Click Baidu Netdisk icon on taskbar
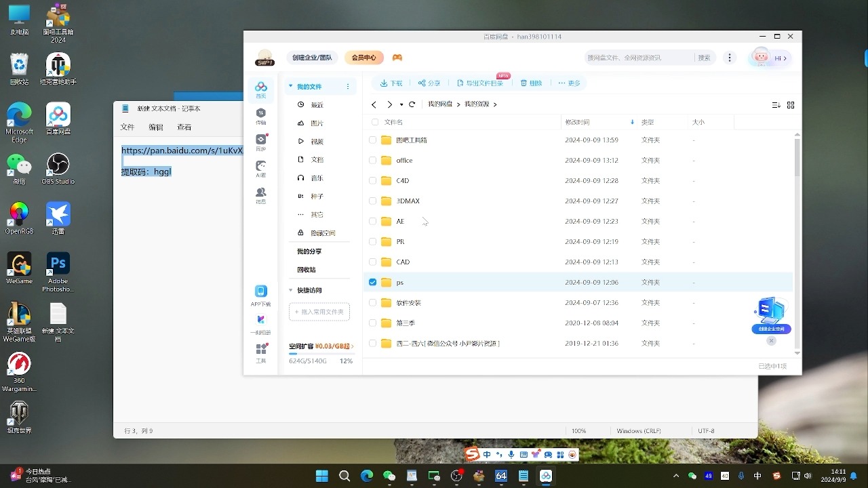868x488 pixels. point(546,476)
